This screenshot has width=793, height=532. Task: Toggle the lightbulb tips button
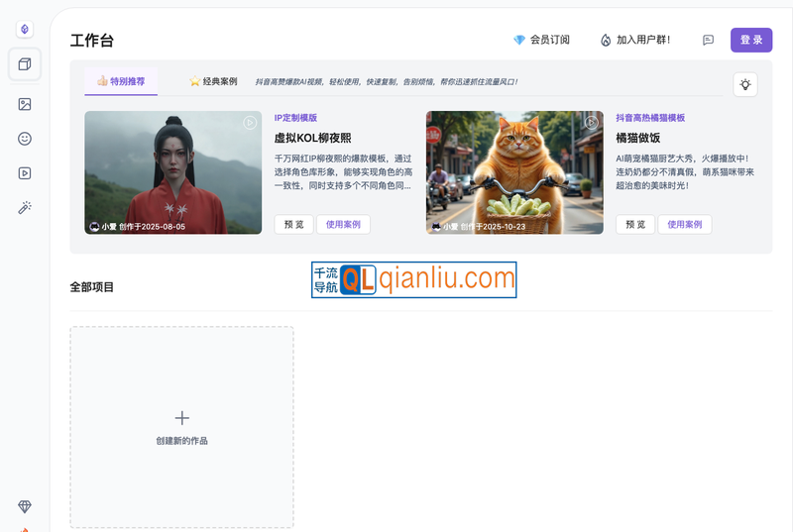tap(745, 85)
